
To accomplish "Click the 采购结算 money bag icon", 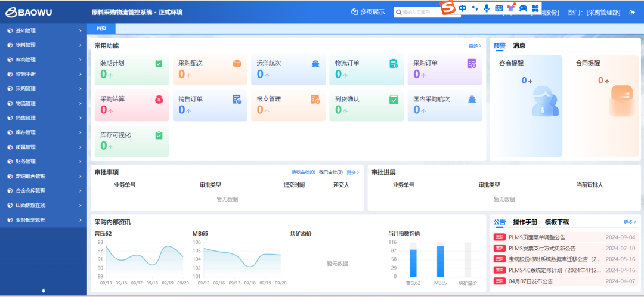I will click(159, 99).
